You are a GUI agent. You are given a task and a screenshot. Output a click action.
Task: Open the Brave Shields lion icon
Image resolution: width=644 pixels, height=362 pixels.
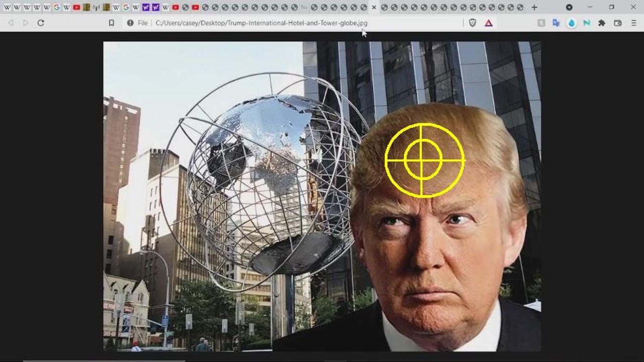pyautogui.click(x=472, y=23)
